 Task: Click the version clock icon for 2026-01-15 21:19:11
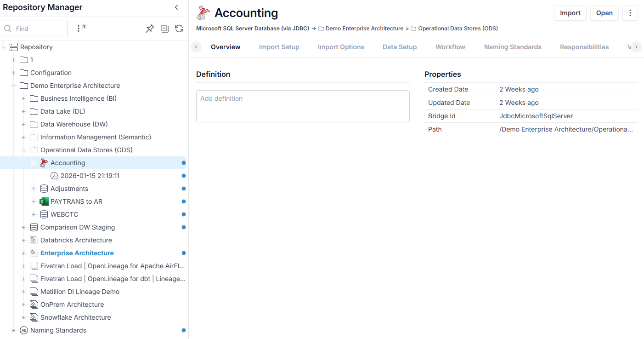[x=54, y=176]
